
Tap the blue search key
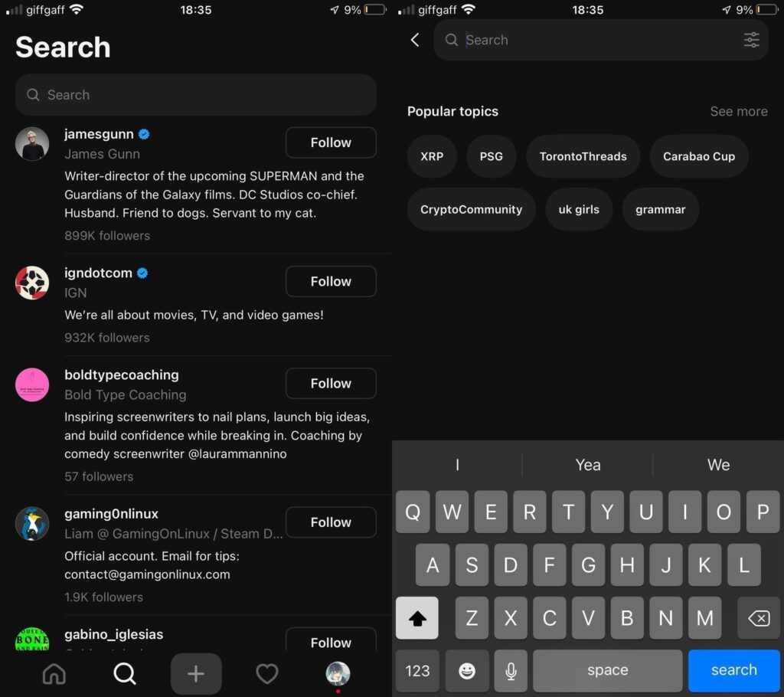[x=734, y=670]
